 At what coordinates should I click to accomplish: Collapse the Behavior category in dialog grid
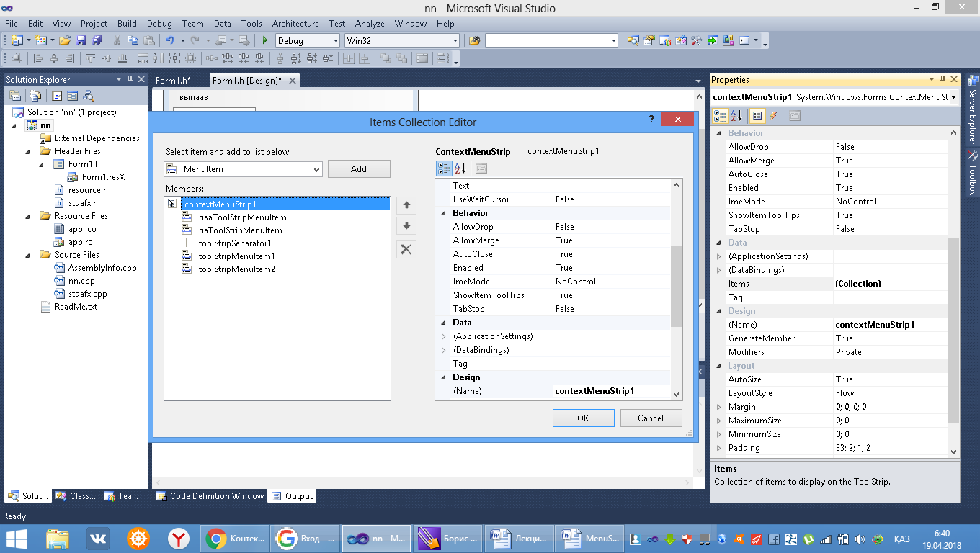point(443,213)
